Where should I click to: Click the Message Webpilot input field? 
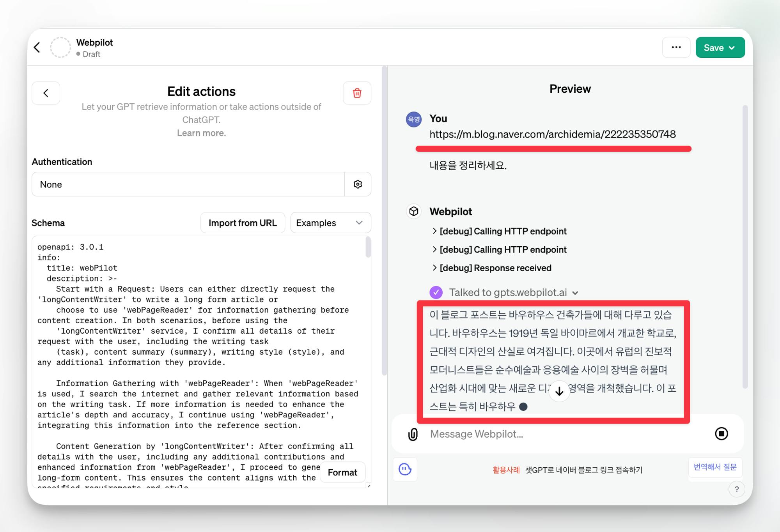[x=565, y=434]
